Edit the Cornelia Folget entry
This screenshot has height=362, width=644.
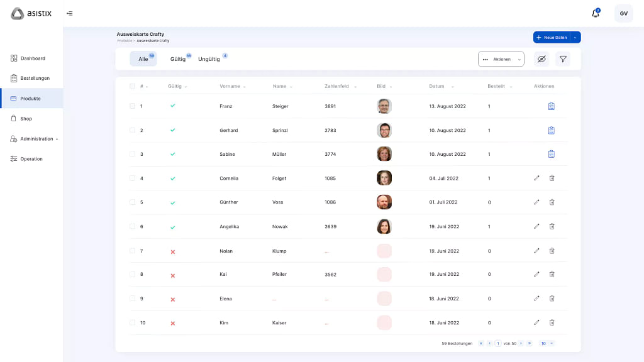click(x=536, y=178)
